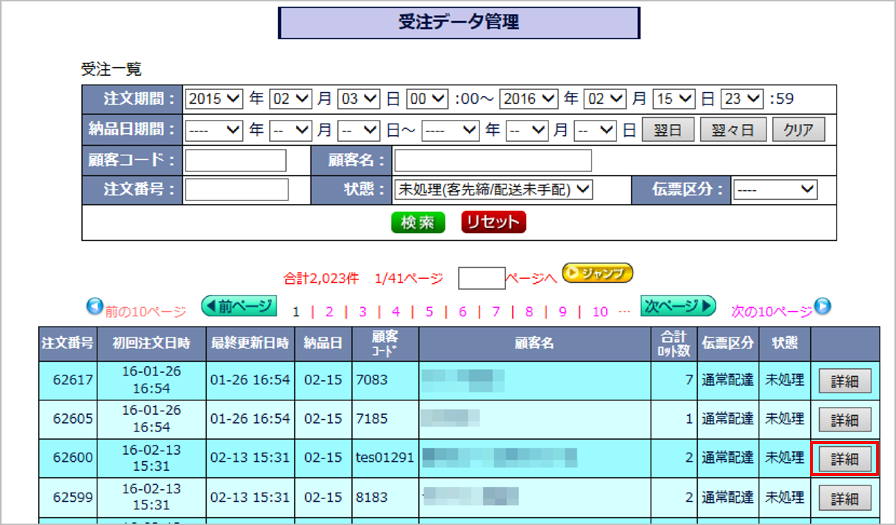Click the blue next 10 pages arrow icon
896x525 pixels.
(x=822, y=306)
